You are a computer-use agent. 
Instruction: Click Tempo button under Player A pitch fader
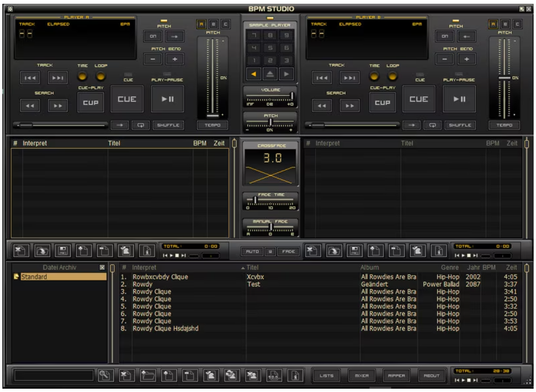(213, 125)
